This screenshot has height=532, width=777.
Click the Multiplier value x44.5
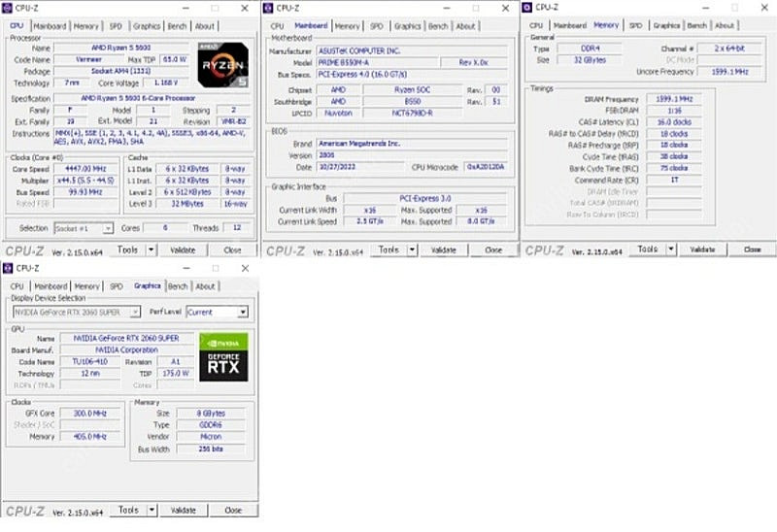[85, 181]
